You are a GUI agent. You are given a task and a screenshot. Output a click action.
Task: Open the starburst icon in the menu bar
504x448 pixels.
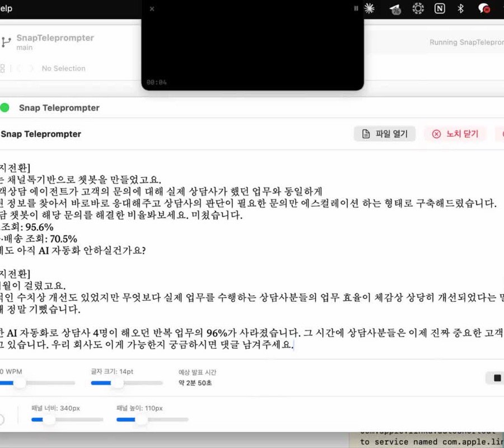tap(370, 8)
